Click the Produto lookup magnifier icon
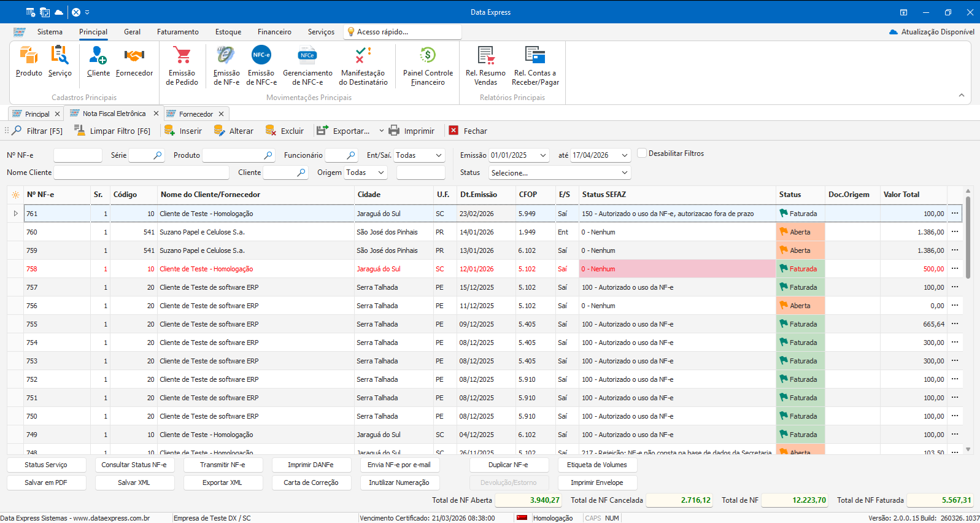This screenshot has width=980, height=523. point(268,155)
